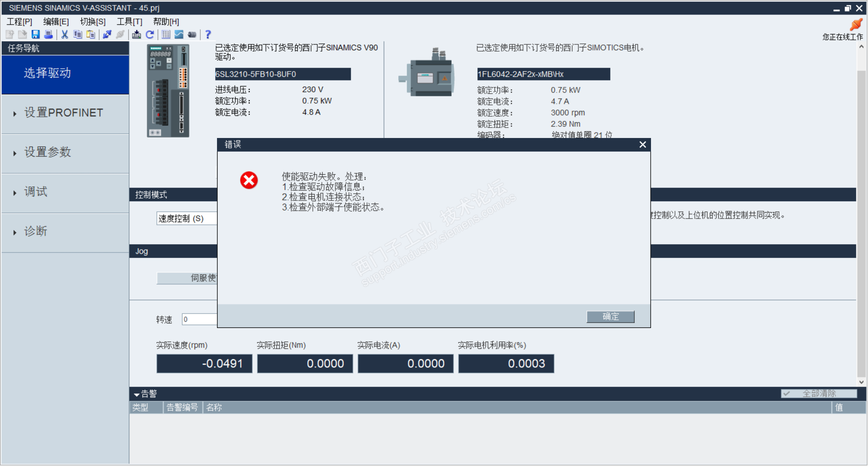Click the line voltage value 230 V
The width and height of the screenshot is (868, 466).
pyautogui.click(x=313, y=90)
